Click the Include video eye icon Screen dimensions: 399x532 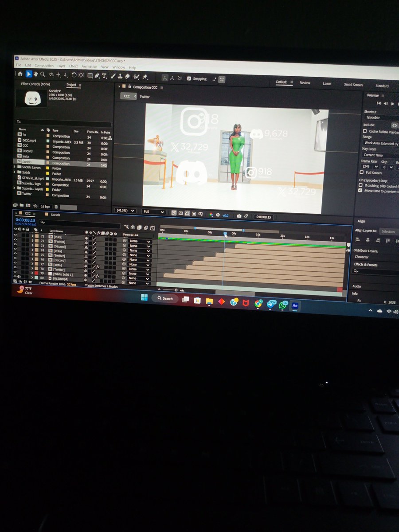point(394,125)
